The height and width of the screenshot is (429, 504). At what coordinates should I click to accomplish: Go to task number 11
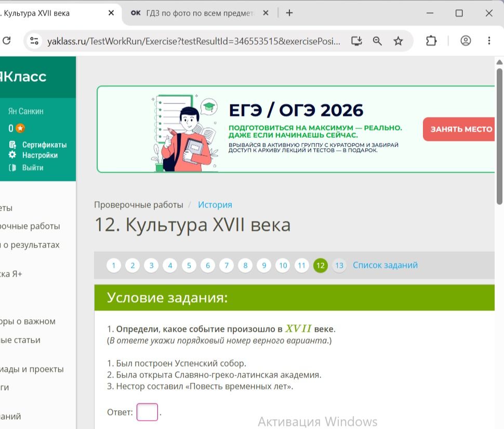(301, 266)
